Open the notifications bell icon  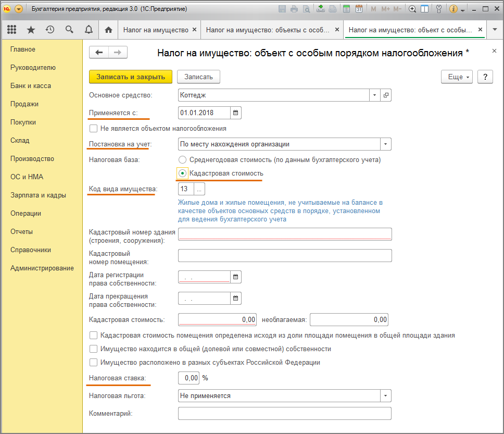(x=88, y=30)
